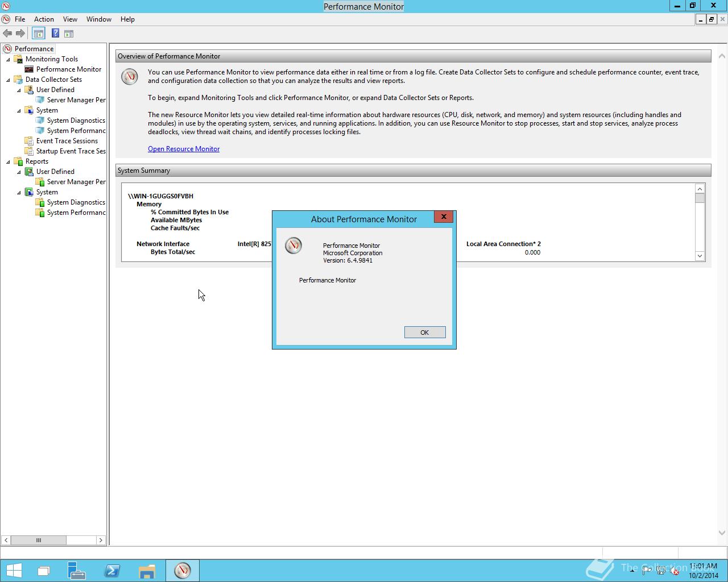Open the View menu
Image resolution: width=728 pixels, height=582 pixels.
point(70,19)
